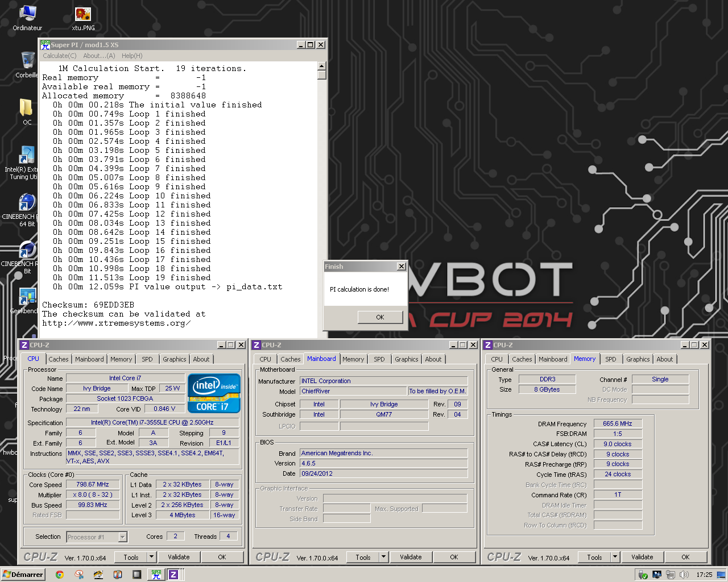Screen dimensions: 728x582
Task: Click the Multiplier x 8.0 value field
Action: [93, 495]
